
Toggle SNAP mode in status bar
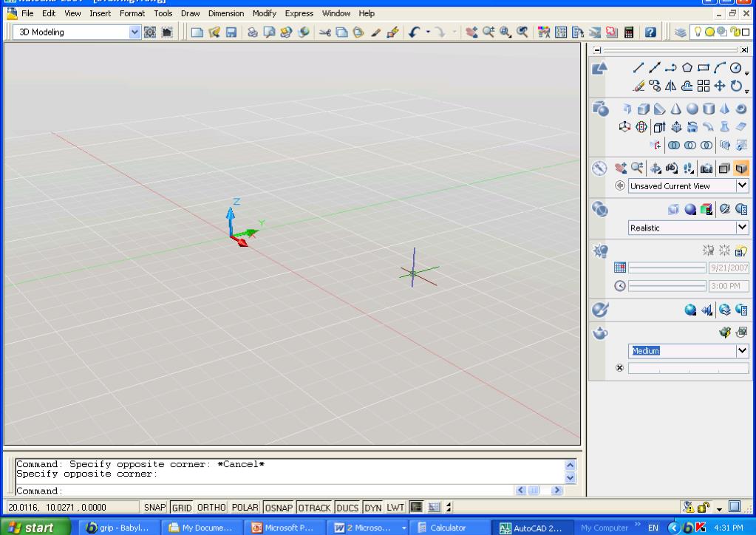[x=154, y=508]
